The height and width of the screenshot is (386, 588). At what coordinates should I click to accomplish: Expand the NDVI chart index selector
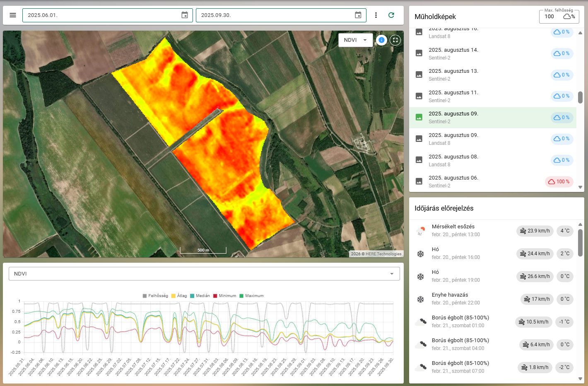coord(204,274)
